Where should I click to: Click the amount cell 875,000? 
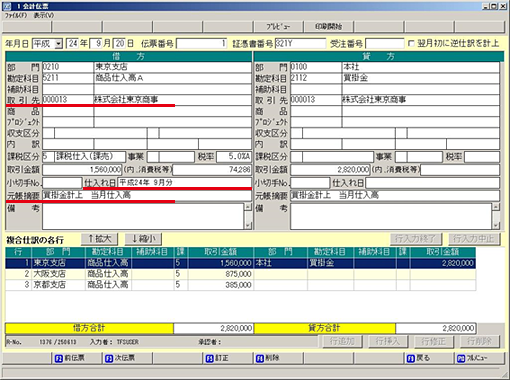(221, 274)
